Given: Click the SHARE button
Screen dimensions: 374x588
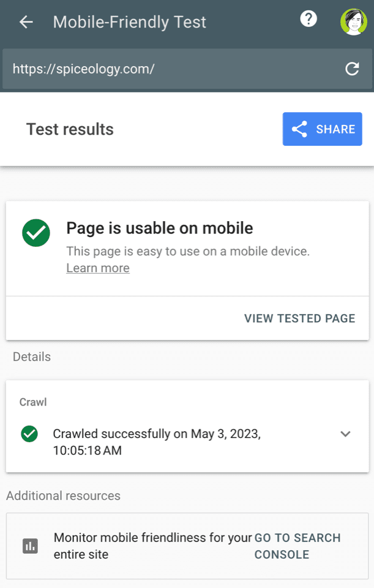Looking at the screenshot, I should coord(322,129).
